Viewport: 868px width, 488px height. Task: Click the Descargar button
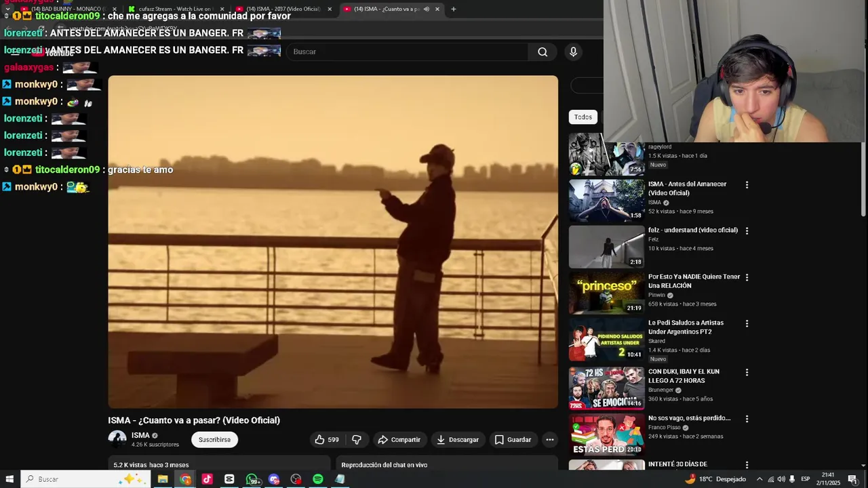(457, 440)
